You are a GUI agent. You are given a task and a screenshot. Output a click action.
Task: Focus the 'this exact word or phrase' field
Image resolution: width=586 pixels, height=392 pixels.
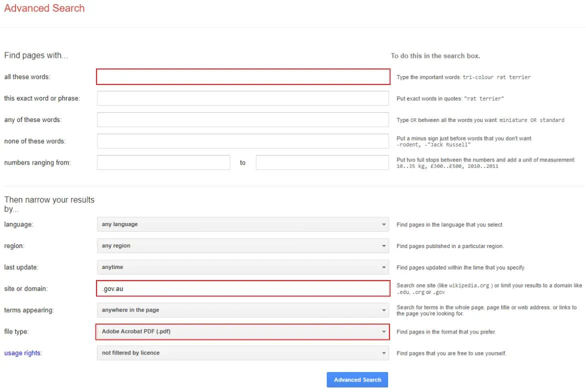coord(243,98)
